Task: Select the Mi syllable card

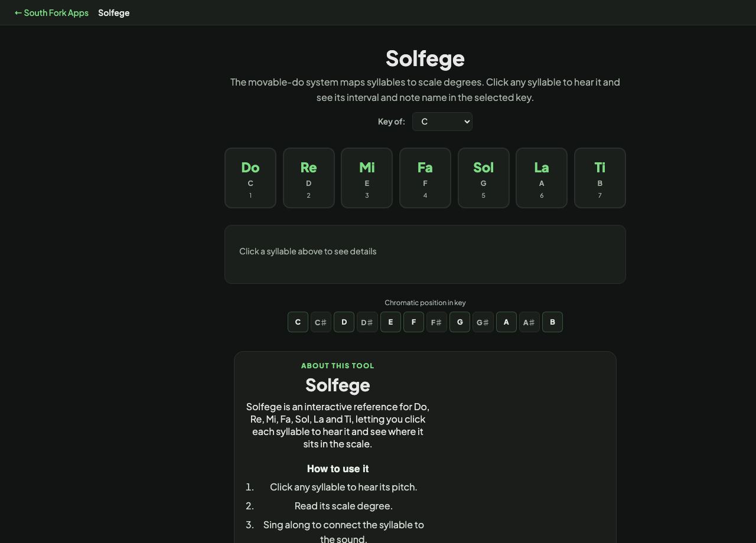Action: tap(367, 178)
